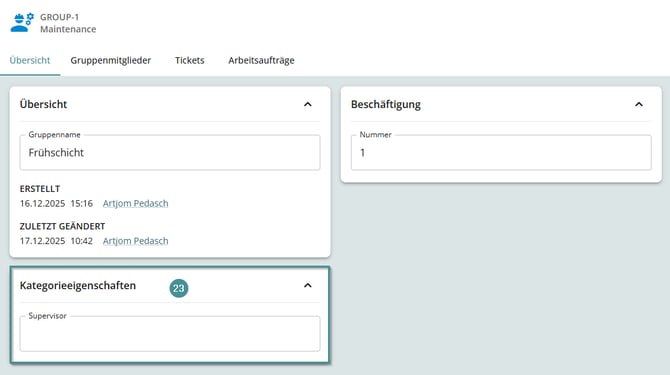Open the Arbeitsaufträge tab
The image size is (670, 375).
(x=261, y=60)
